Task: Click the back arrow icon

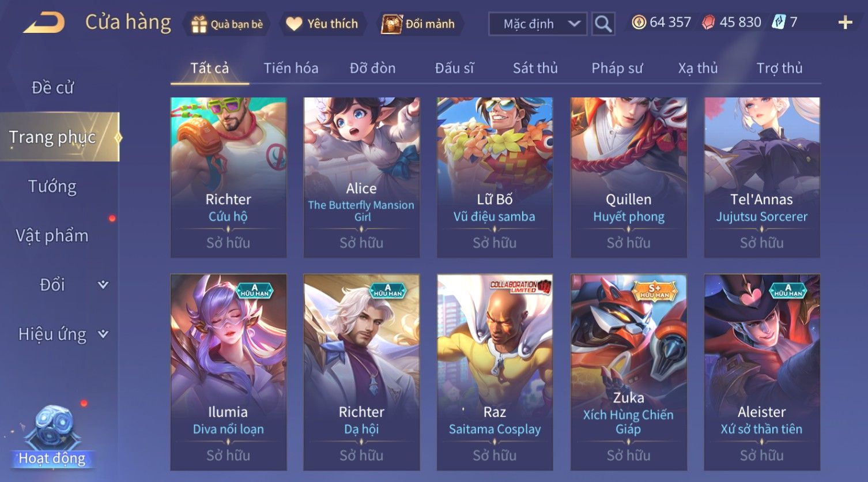Action: (44, 23)
